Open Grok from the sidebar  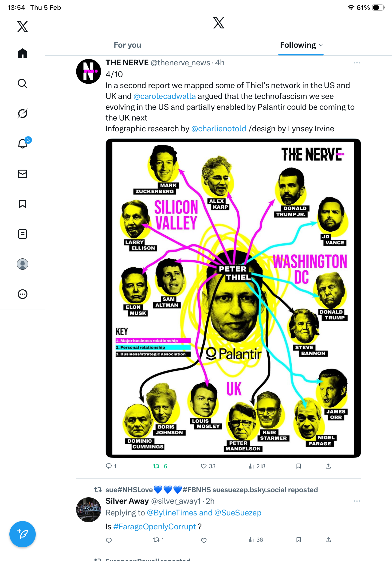[23, 113]
